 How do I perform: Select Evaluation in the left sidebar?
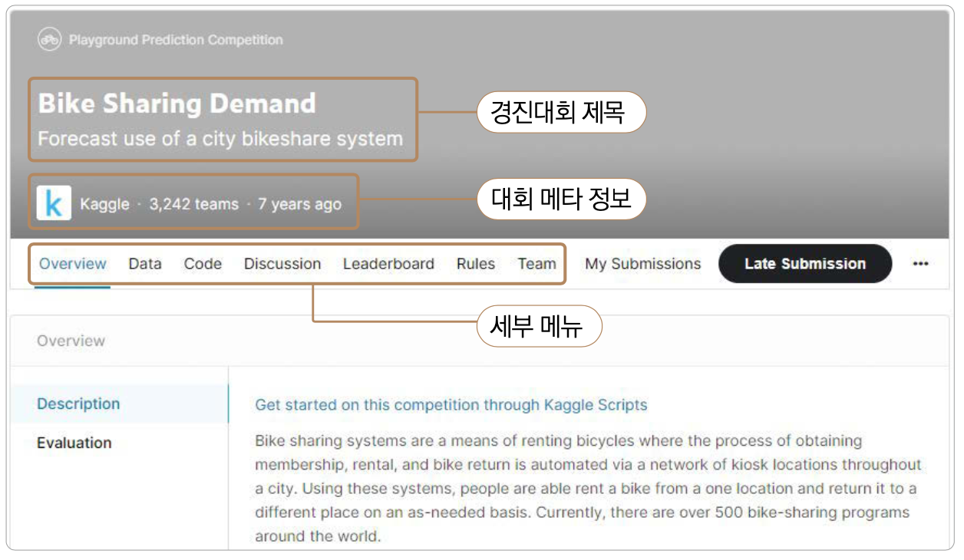(74, 443)
